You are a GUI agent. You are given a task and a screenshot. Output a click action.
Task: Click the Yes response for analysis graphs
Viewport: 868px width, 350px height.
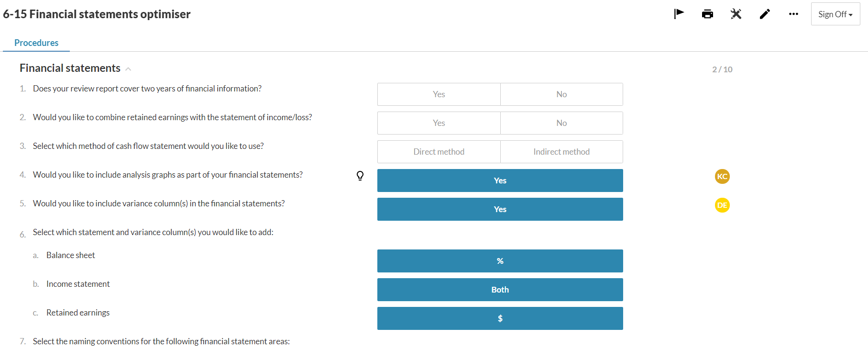500,181
